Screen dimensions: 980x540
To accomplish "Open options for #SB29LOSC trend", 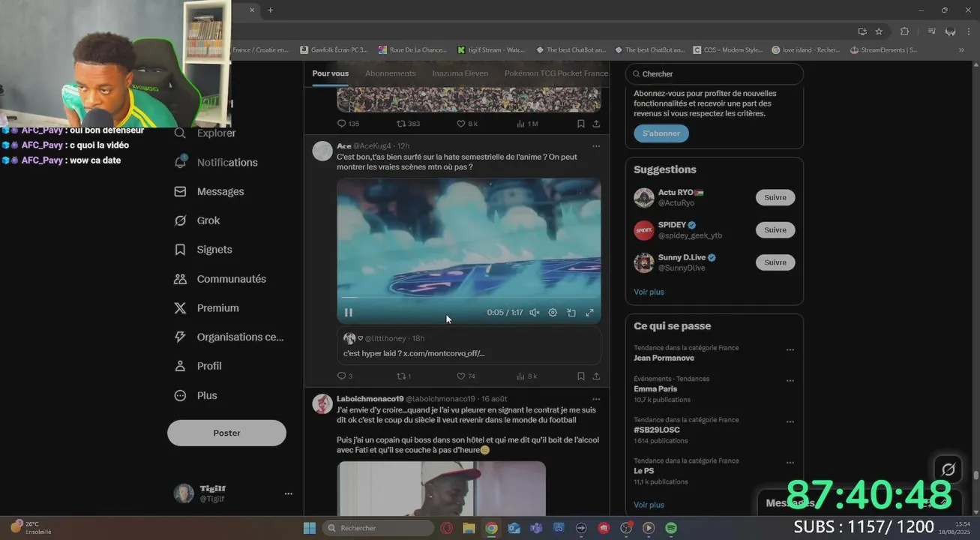I will [x=790, y=422].
